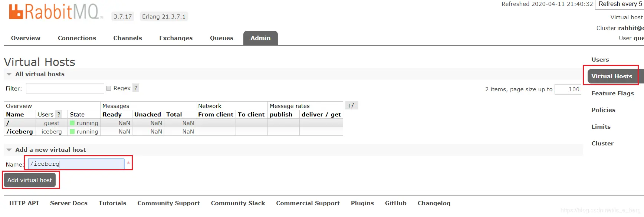Edit the page size field showing 100
This screenshot has width=644, height=217.
pyautogui.click(x=568, y=89)
